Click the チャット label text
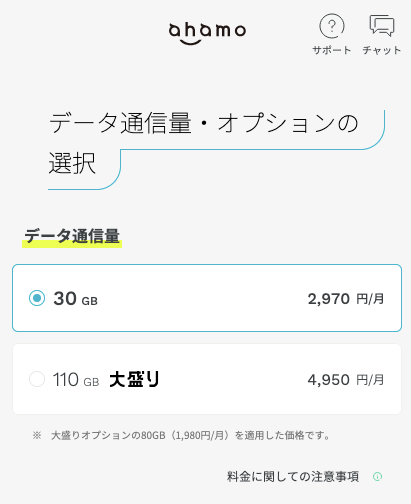The width and height of the screenshot is (411, 504). coord(382,50)
